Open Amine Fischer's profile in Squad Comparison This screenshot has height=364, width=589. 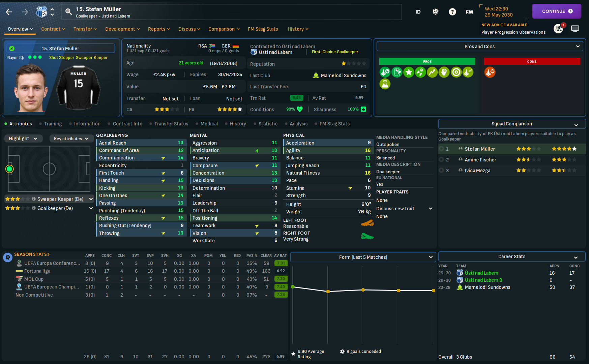[x=480, y=160]
